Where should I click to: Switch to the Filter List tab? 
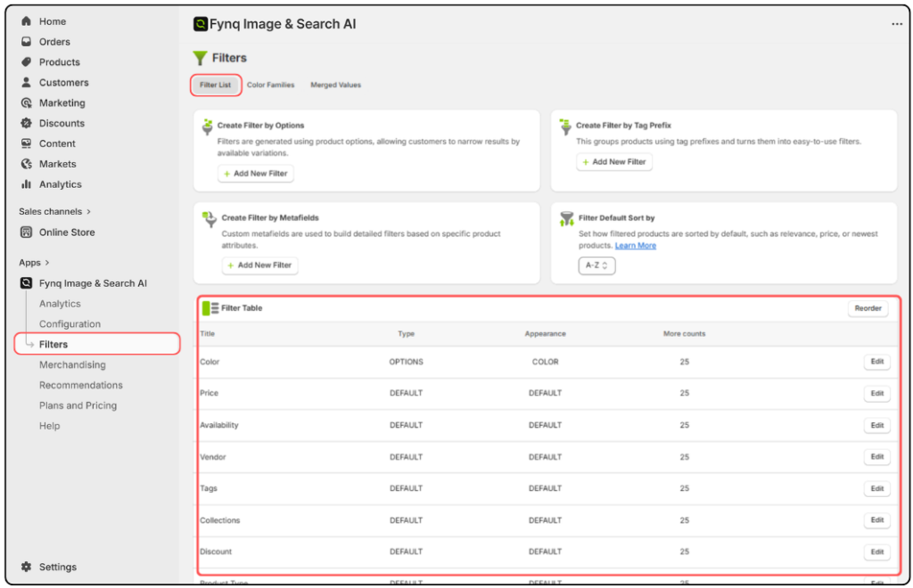point(215,85)
